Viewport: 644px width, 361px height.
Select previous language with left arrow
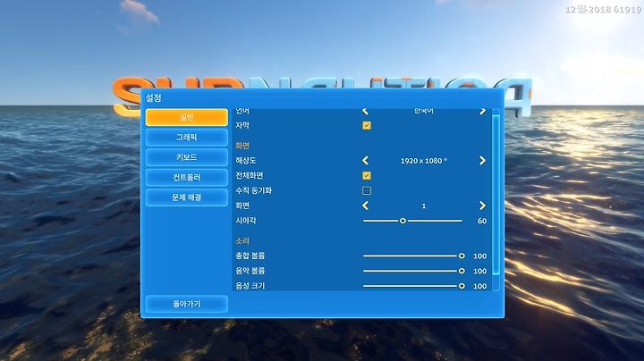click(365, 111)
